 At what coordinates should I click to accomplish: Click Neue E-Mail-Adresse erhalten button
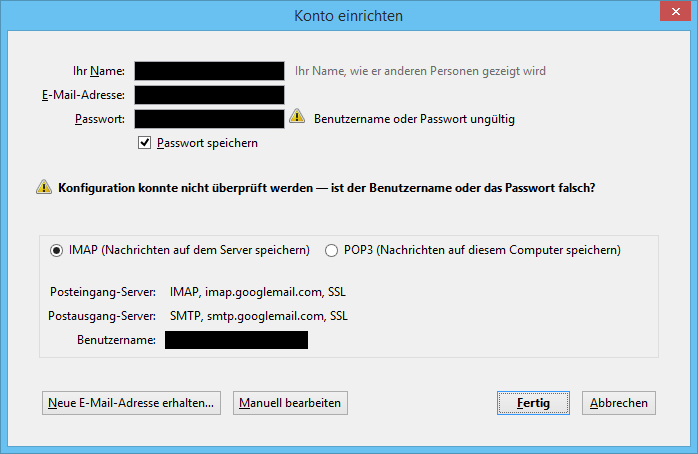coord(131,403)
